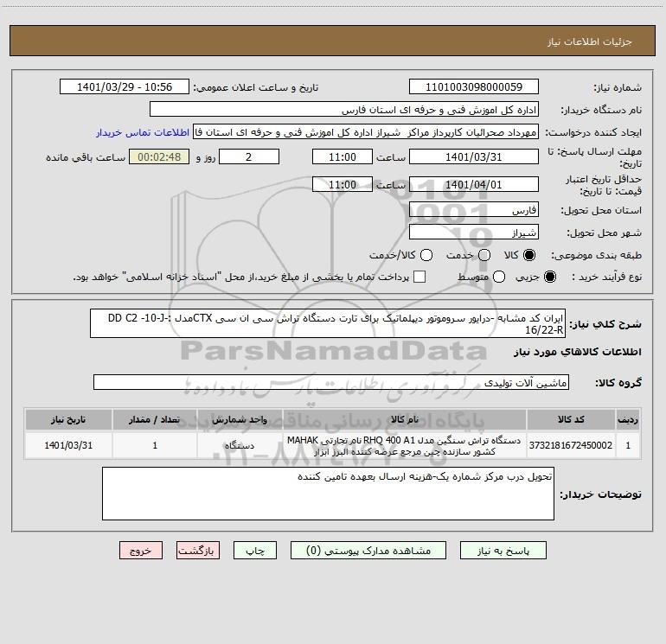The image size is (666, 644).
Task: Click the price validity date 1401/04/01 field
Action: click(x=474, y=184)
